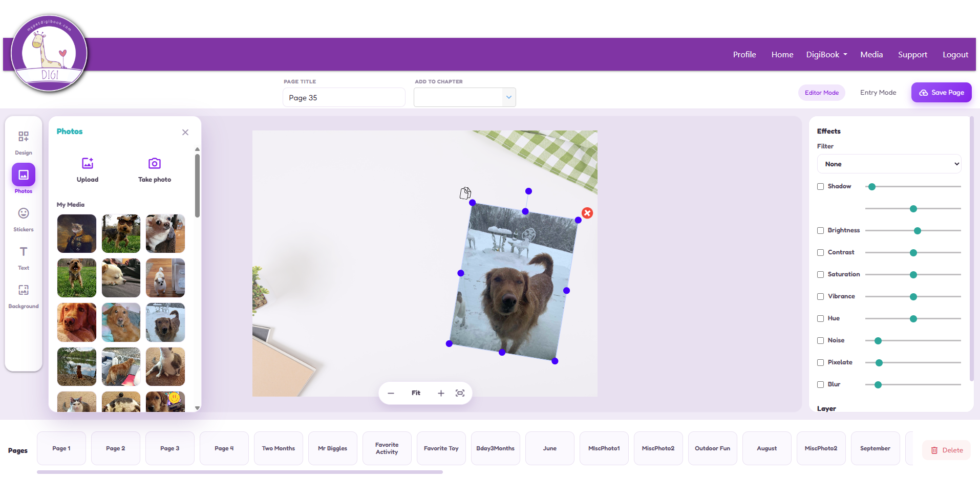Click the Brightness slider handle
The image size is (980, 479).
(918, 231)
